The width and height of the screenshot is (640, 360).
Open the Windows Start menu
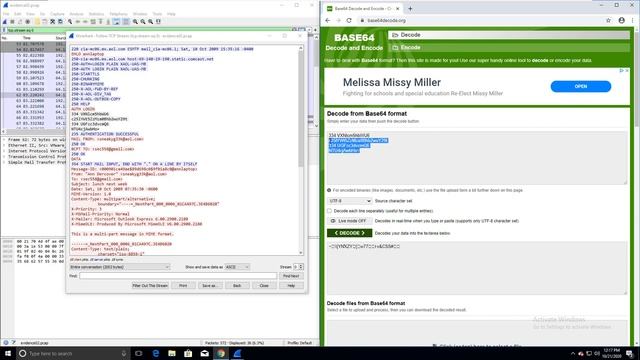8,353
